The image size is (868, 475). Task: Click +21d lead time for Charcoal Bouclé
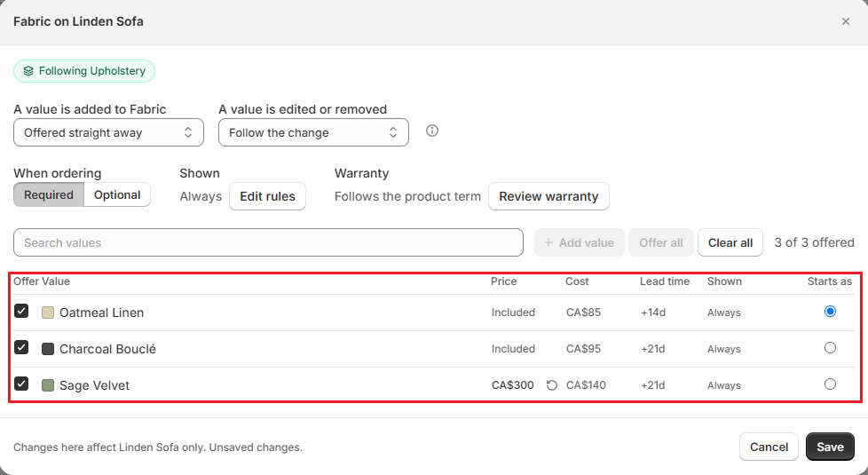653,349
